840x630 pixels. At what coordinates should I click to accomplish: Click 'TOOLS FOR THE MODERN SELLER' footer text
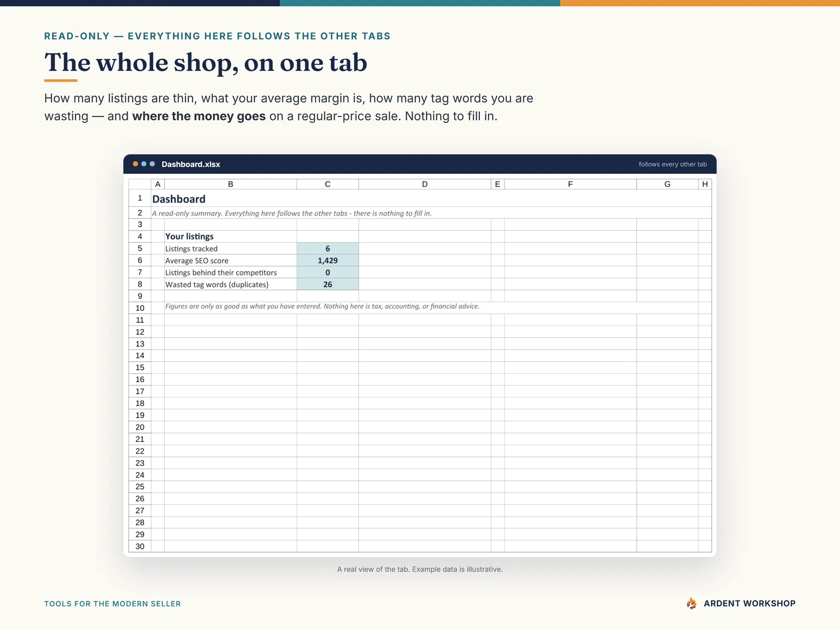click(112, 604)
